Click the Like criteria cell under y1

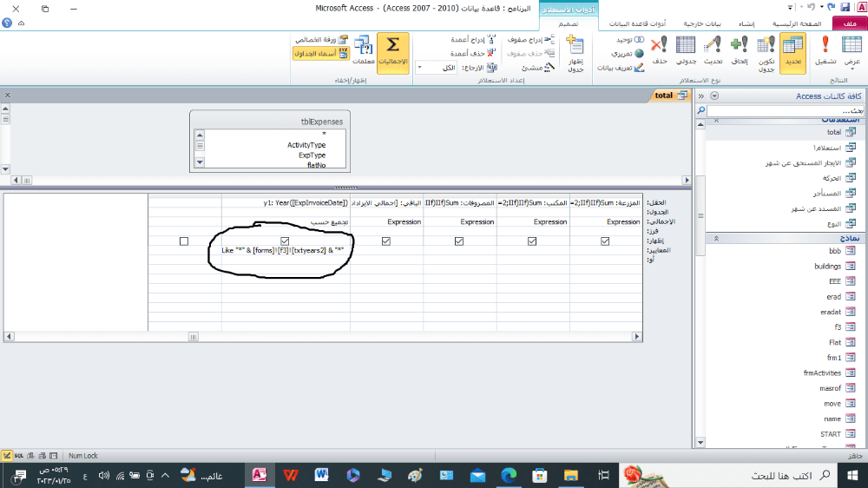[286, 250]
